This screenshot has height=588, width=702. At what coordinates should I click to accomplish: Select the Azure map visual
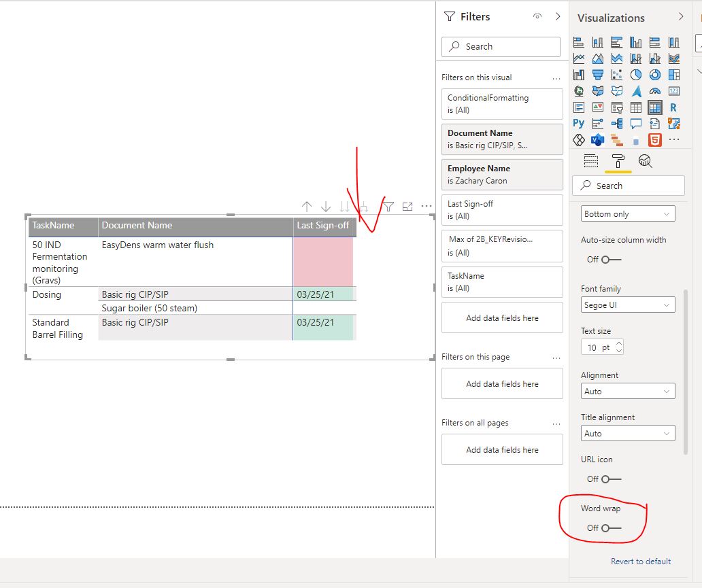(636, 91)
